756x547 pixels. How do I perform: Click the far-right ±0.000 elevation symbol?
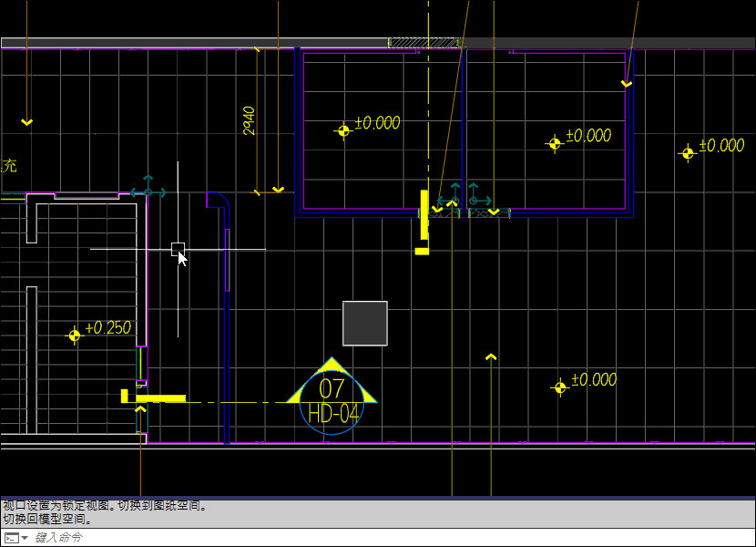pyautogui.click(x=688, y=153)
